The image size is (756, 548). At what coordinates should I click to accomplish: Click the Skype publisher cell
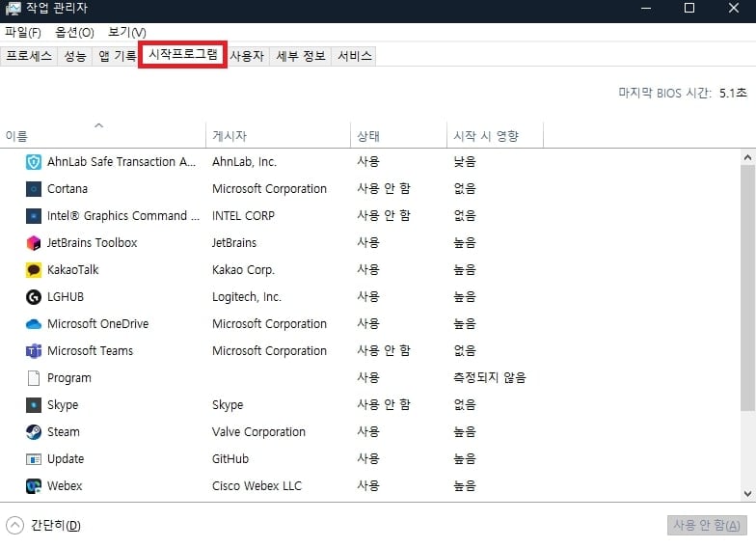tap(228, 405)
